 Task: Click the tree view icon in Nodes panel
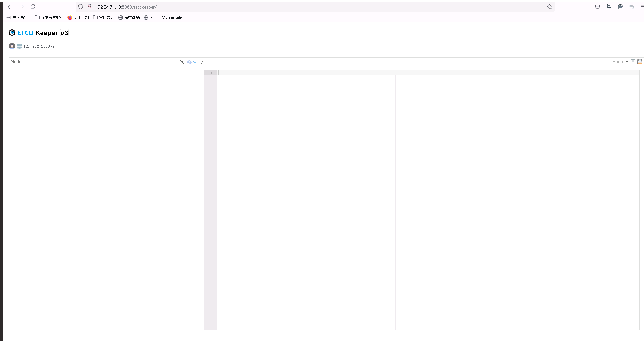[182, 62]
